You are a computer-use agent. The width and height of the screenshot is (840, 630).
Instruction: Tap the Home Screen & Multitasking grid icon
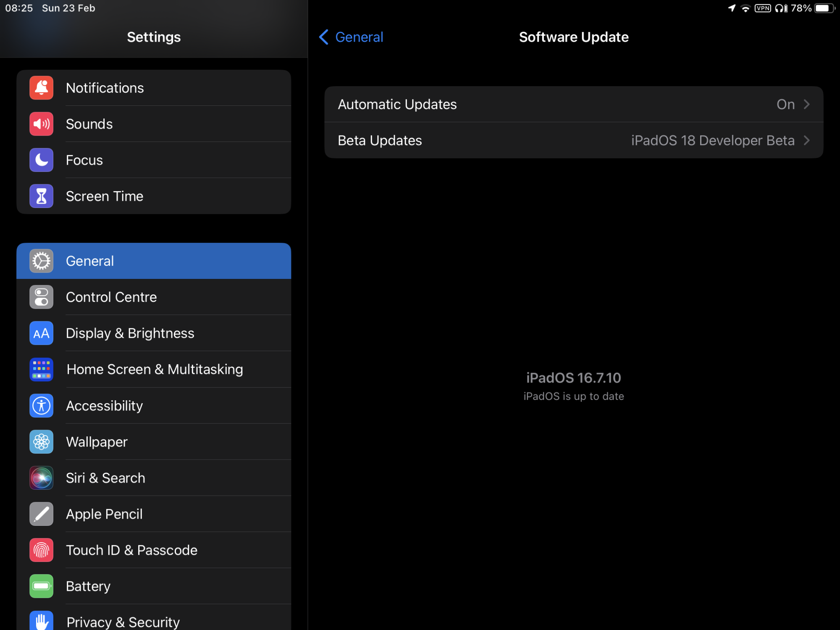41,369
